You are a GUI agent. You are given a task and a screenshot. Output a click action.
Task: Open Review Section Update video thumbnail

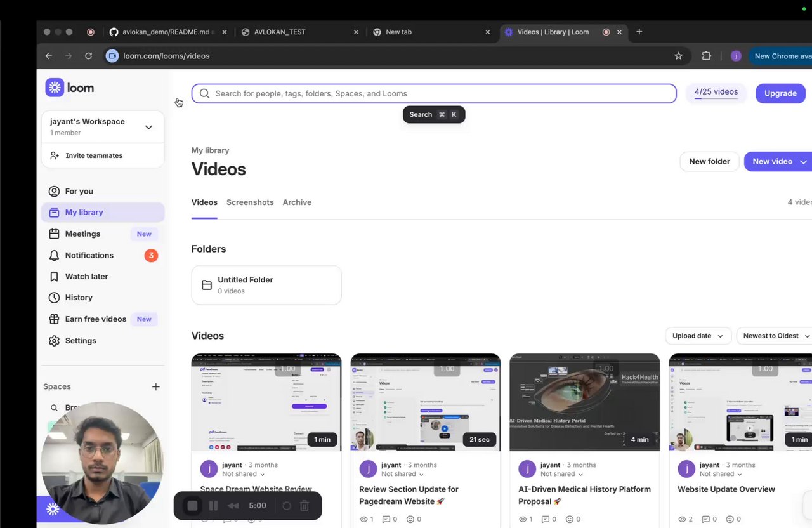click(426, 402)
